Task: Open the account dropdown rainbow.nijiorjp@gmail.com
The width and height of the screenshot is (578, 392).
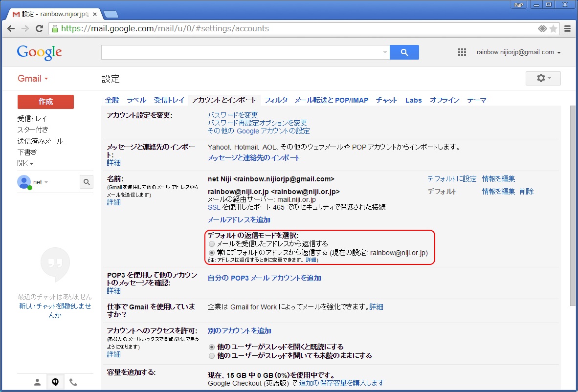Action: (519, 52)
